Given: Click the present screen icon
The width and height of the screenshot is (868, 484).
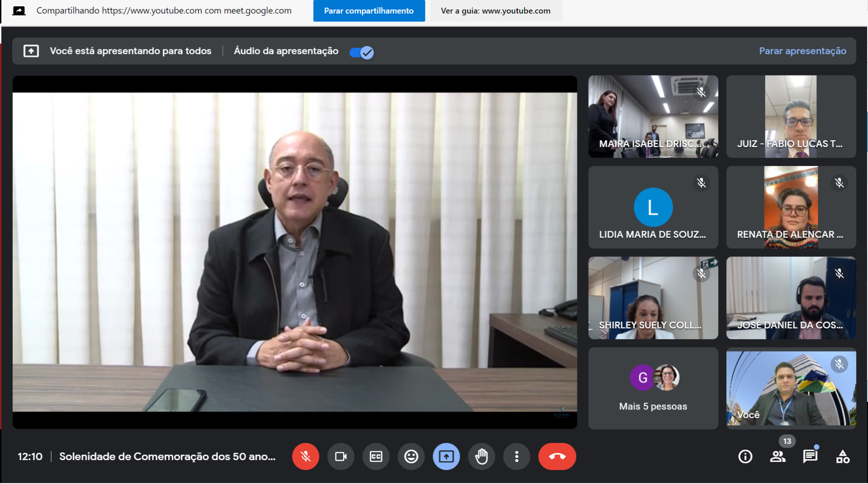Looking at the screenshot, I should click(x=446, y=456).
